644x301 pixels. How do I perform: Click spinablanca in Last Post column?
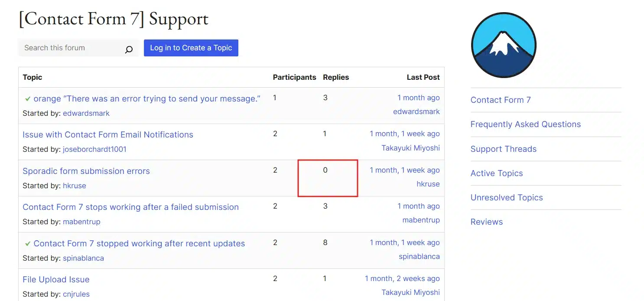[419, 256]
